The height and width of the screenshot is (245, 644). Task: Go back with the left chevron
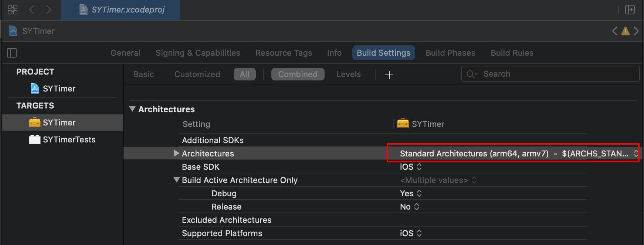32,10
